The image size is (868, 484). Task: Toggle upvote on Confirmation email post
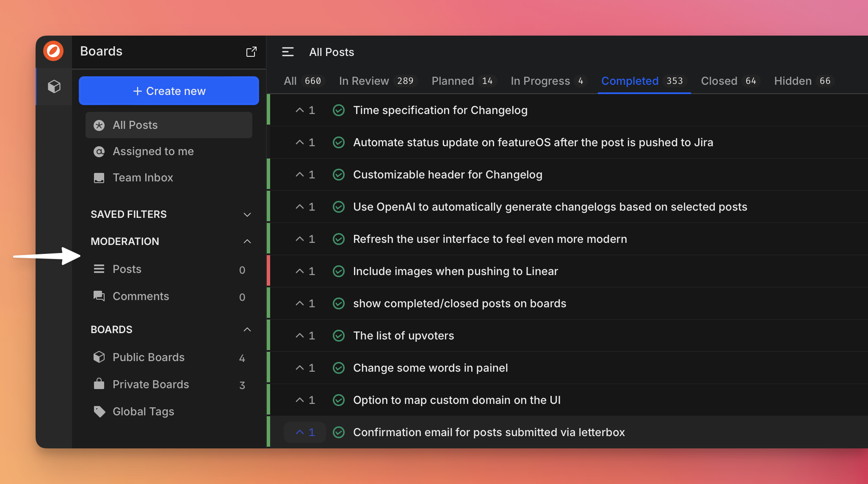305,432
